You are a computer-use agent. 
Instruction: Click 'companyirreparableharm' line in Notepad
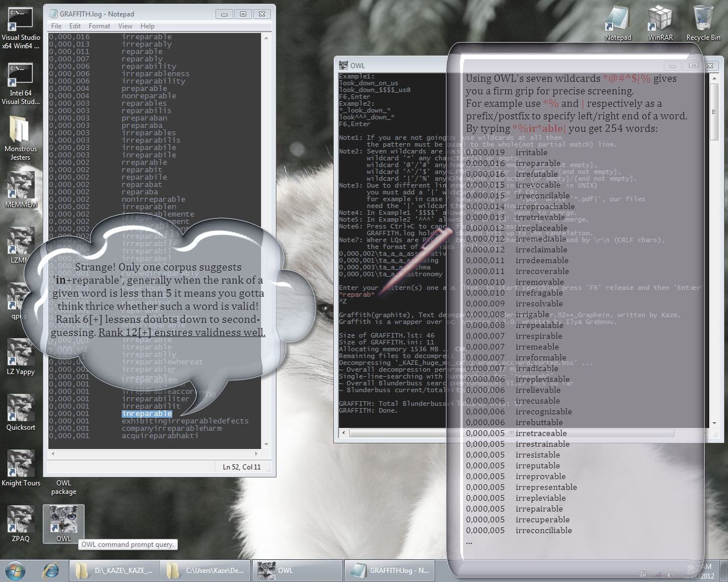172,429
